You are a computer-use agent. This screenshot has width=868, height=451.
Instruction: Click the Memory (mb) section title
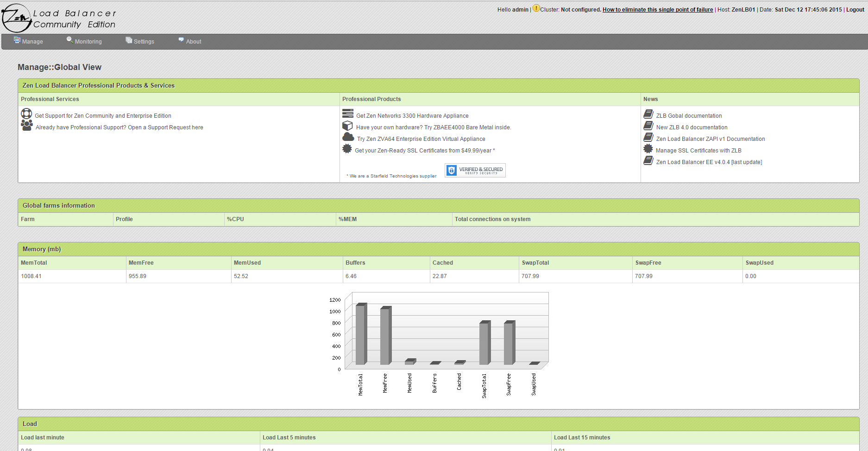[x=42, y=249]
